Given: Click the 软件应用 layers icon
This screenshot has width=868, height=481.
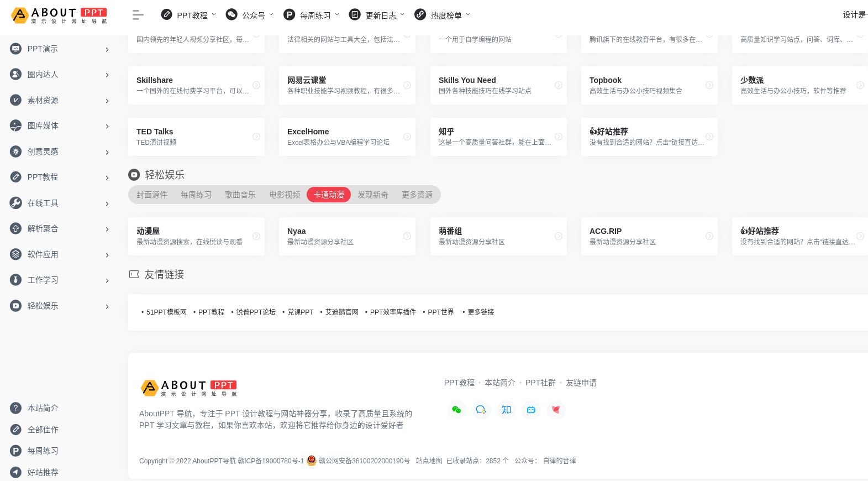Looking at the screenshot, I should click(16, 254).
